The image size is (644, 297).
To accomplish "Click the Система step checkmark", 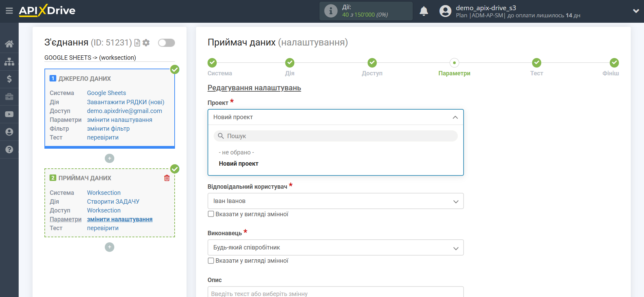I will click(212, 63).
